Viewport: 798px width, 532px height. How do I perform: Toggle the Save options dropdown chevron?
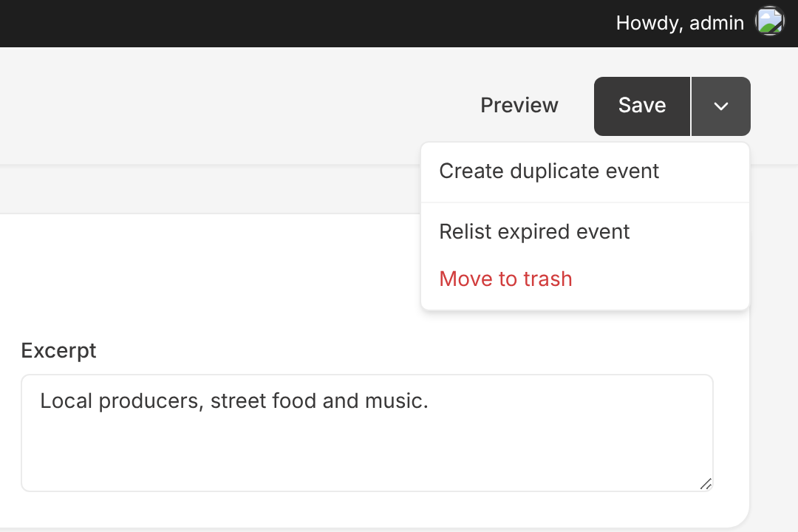pos(720,106)
